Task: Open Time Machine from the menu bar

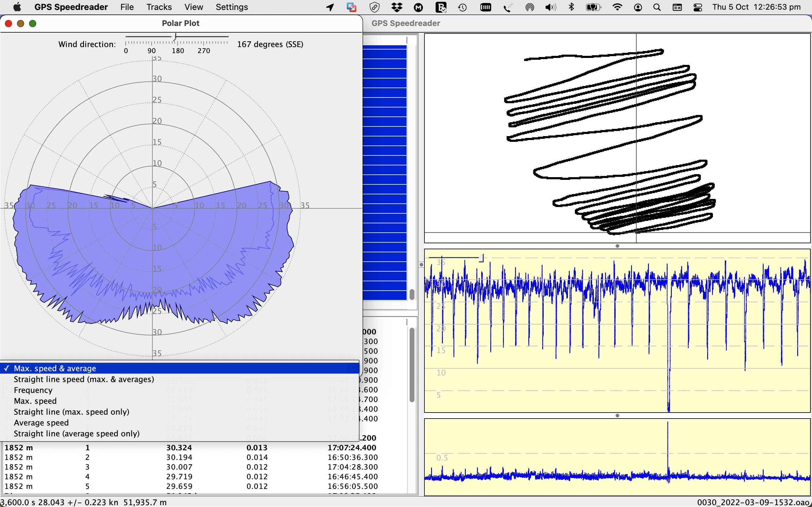Action: coord(462,7)
